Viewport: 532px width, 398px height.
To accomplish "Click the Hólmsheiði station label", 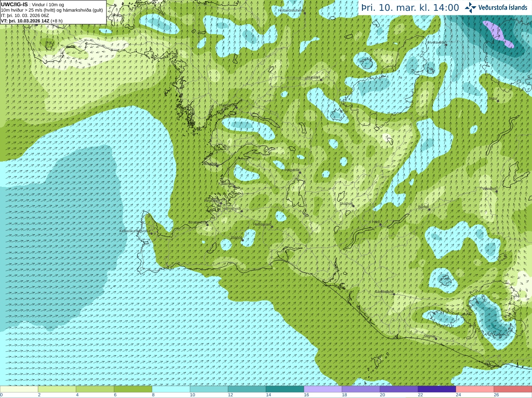I will click(x=232, y=209).
